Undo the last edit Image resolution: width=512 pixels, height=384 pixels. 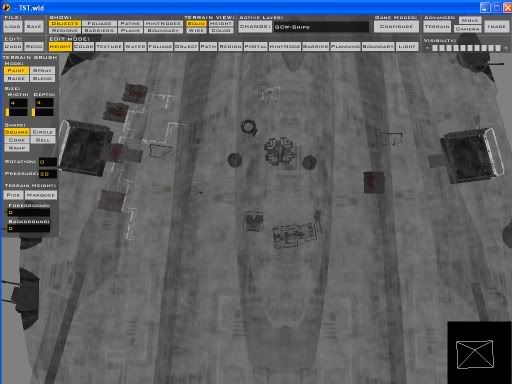coord(13,46)
